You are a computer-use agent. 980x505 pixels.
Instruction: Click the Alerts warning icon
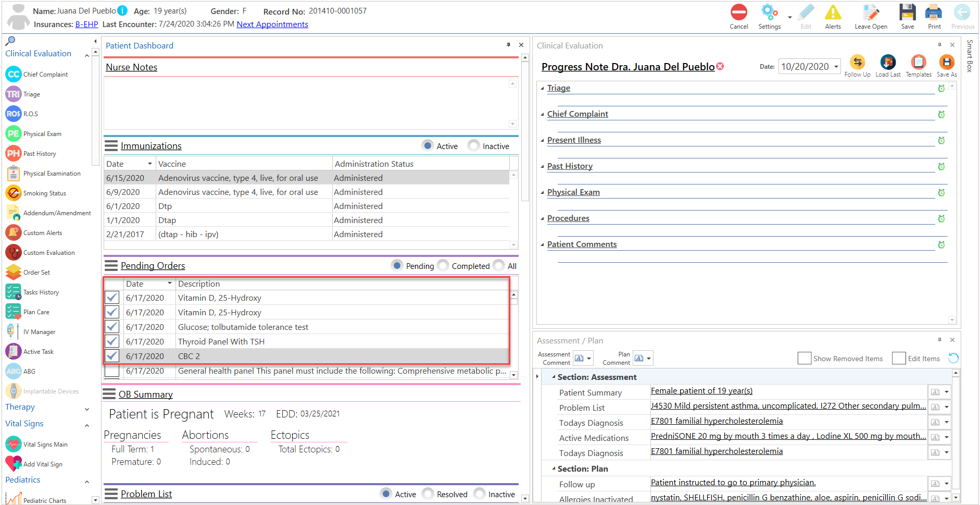tap(833, 13)
